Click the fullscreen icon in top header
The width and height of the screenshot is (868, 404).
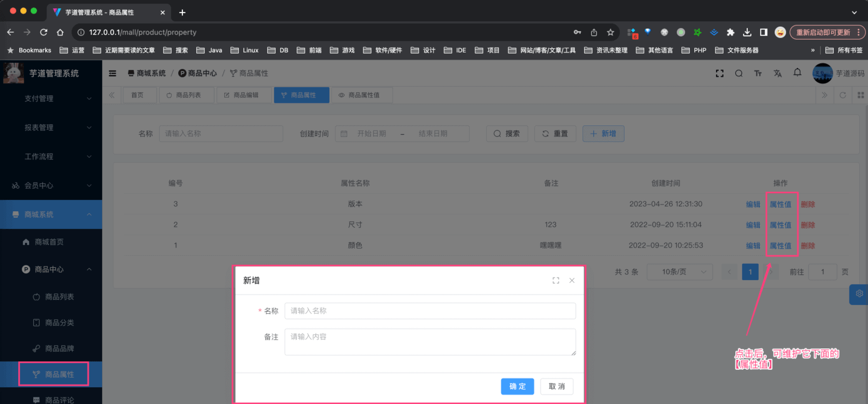pyautogui.click(x=719, y=74)
